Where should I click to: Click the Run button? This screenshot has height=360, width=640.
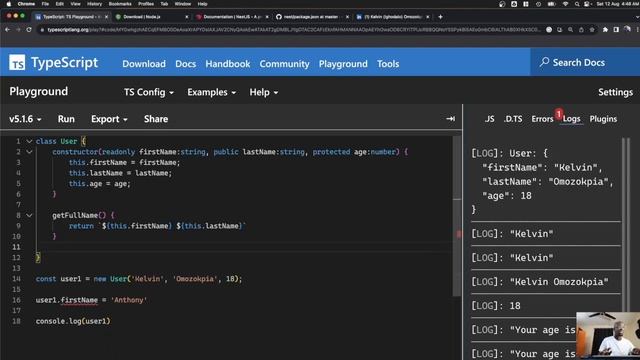[66, 119]
